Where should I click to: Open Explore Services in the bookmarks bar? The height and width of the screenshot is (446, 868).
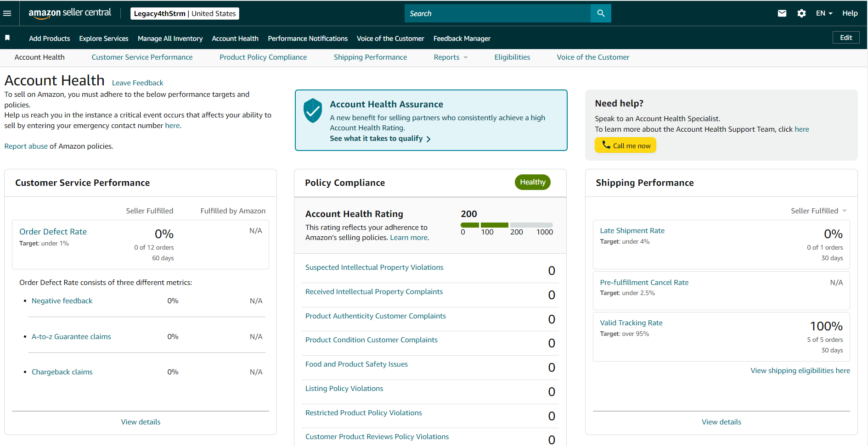pos(104,39)
